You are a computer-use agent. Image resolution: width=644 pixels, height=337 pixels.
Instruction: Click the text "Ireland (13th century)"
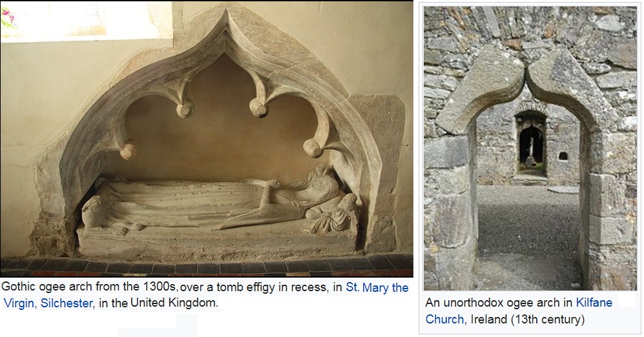[527, 319]
